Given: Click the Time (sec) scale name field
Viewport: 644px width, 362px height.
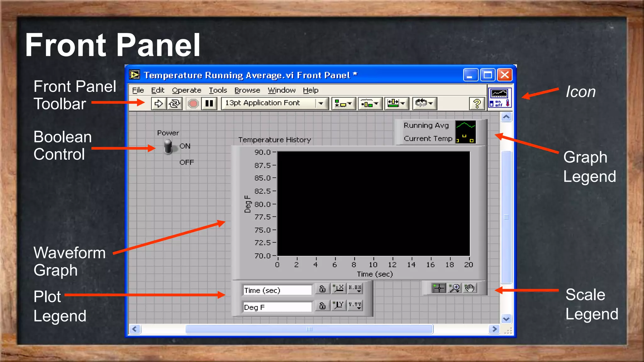Looking at the screenshot, I should (x=277, y=290).
